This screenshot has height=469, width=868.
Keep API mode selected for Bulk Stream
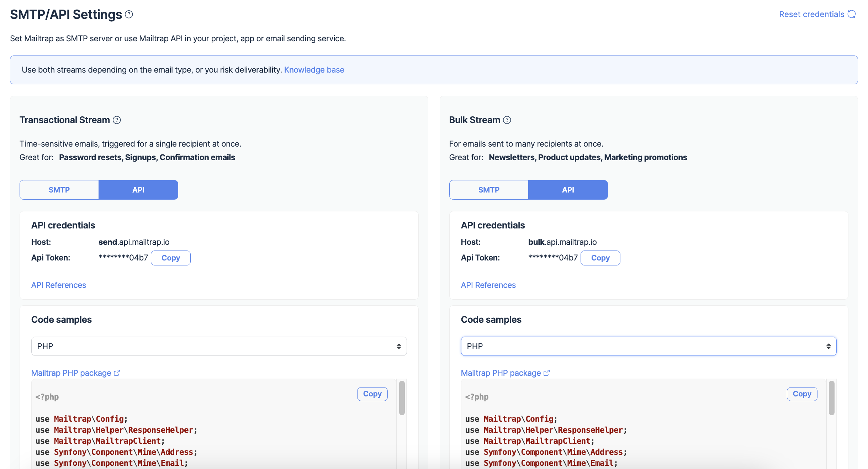(568, 190)
